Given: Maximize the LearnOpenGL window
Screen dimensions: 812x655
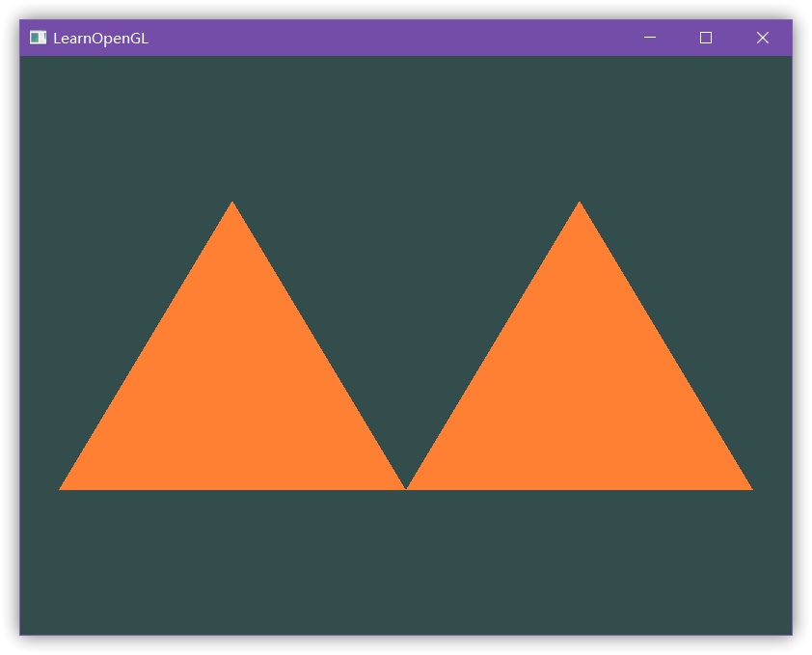Looking at the screenshot, I should [x=706, y=38].
